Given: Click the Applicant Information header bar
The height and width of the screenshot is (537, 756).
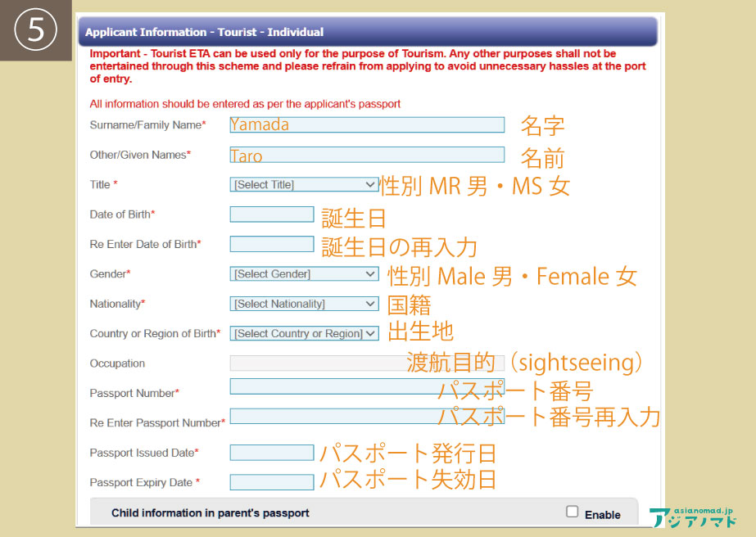Looking at the screenshot, I should 369,33.
